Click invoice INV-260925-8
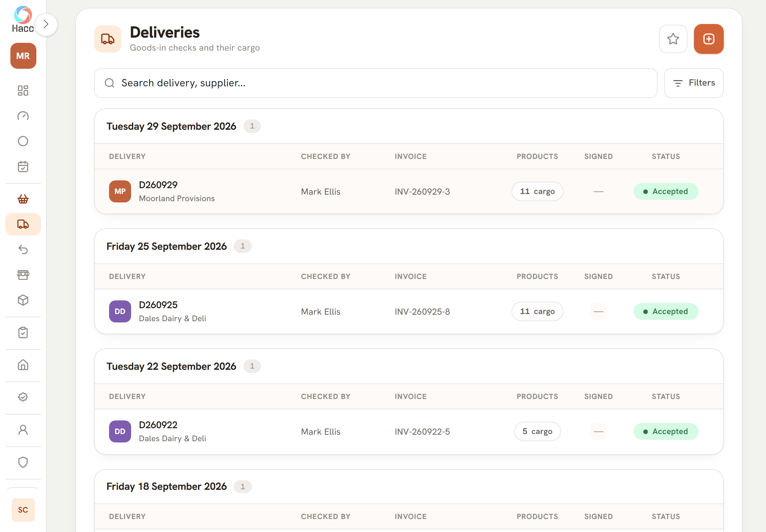 422,312
